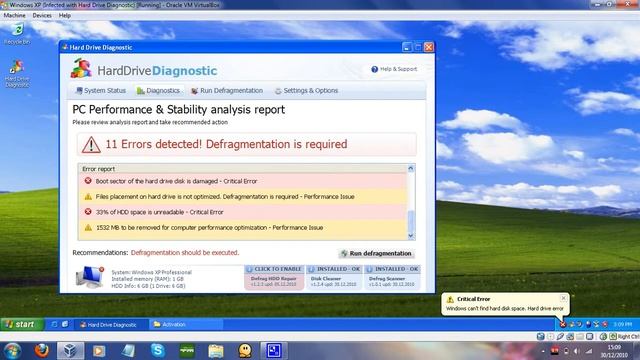Screen dimensions: 640x360
Task: Open the System Status tab
Action: (101, 91)
